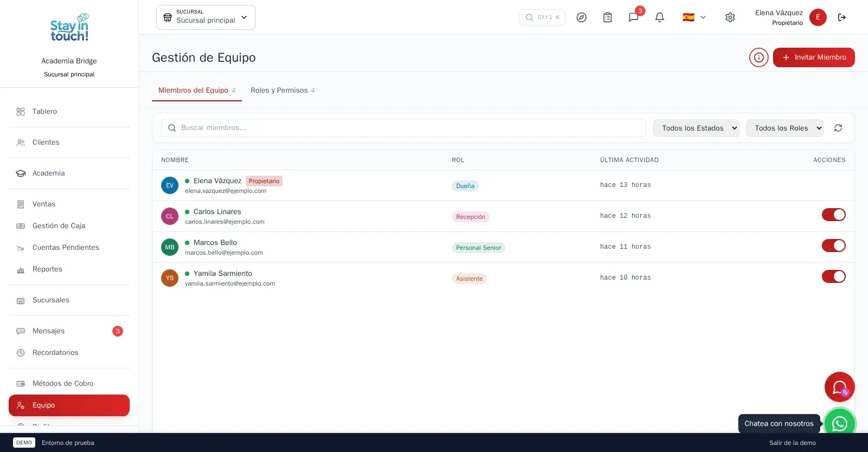Open the settings gear icon

(x=730, y=17)
